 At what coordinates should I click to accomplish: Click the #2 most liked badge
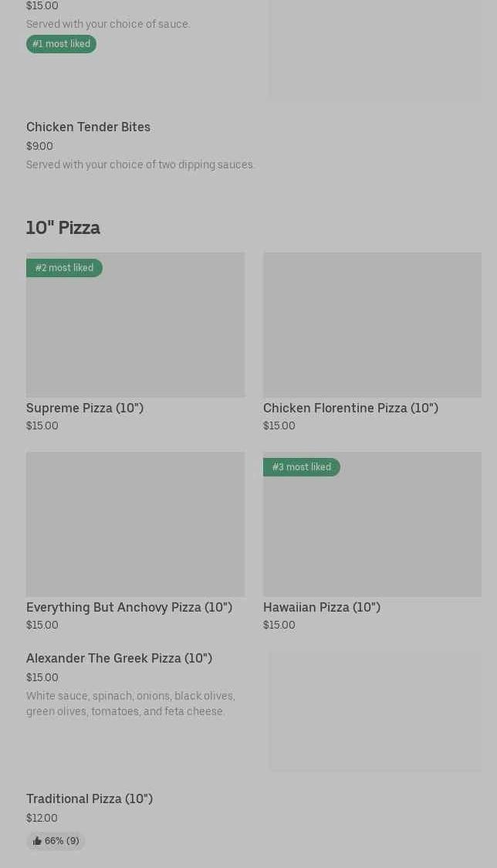pos(64,268)
